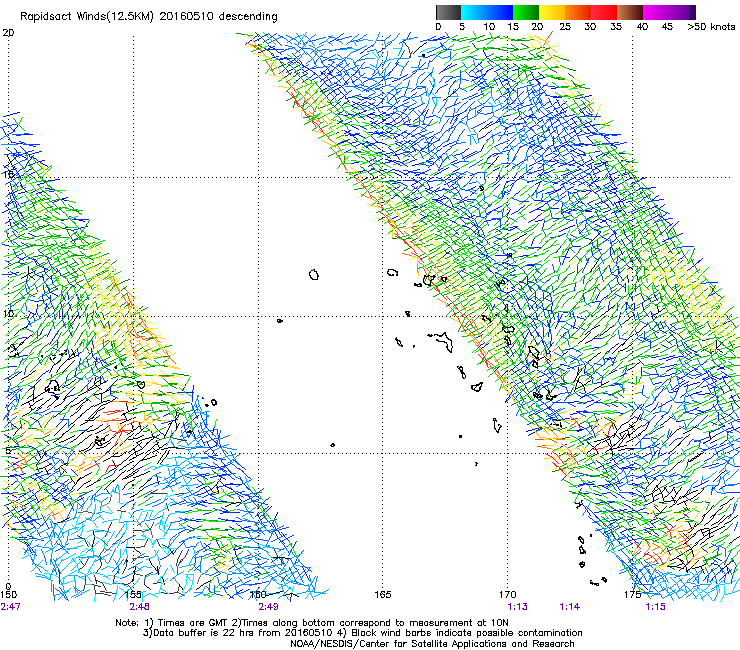Select the green 15–20 knots legend swatch

tap(526, 12)
